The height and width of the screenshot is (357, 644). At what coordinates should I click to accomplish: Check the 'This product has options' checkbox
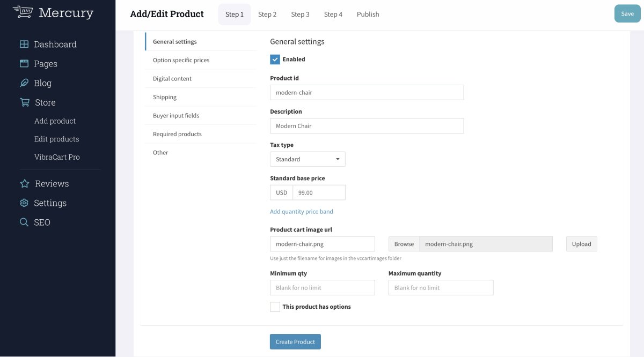[x=275, y=307]
